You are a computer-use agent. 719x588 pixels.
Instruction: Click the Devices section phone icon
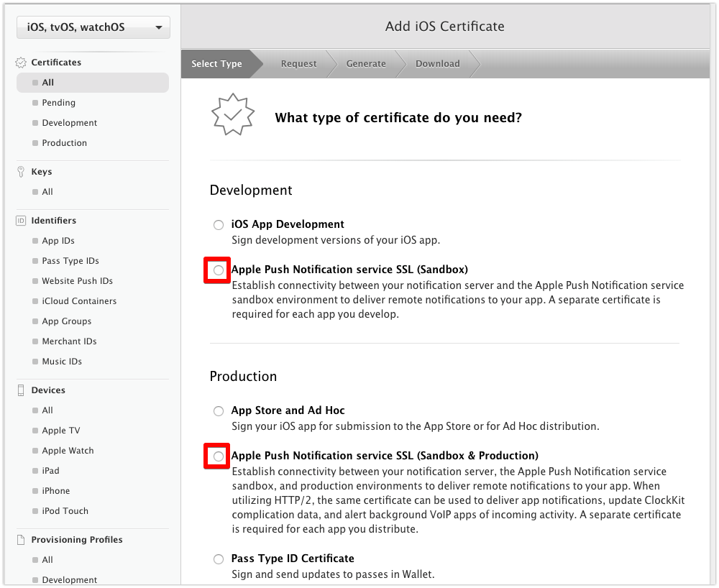tap(21, 390)
